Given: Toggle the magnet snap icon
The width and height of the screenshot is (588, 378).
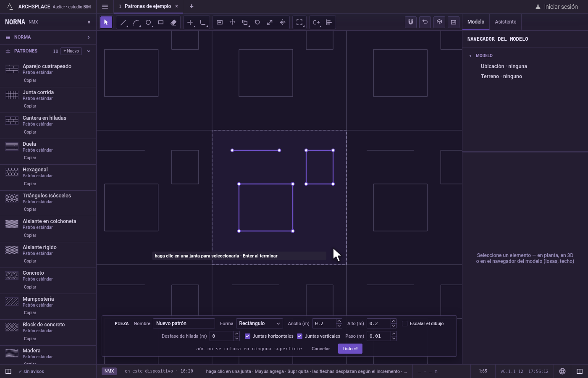Looking at the screenshot, I should (411, 22).
